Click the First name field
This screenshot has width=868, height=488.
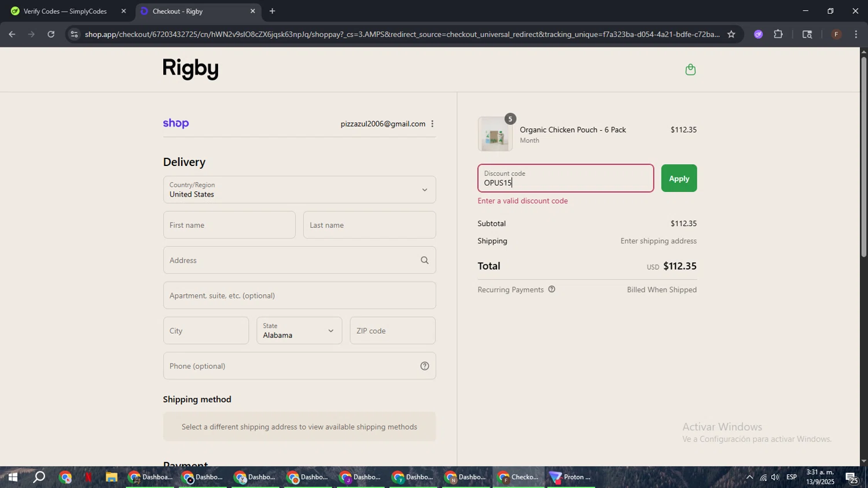click(x=229, y=225)
